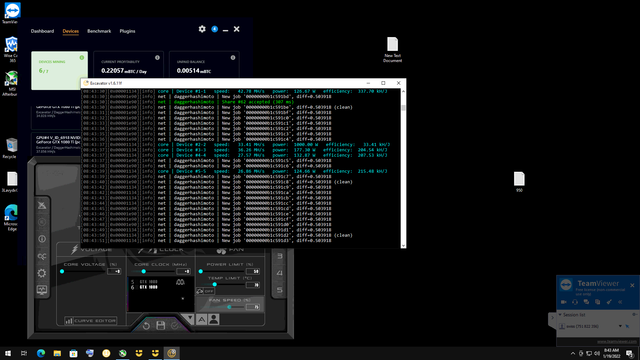Open Action Center notifications icon
The width and height of the screenshot is (640, 360).
coord(630,353)
